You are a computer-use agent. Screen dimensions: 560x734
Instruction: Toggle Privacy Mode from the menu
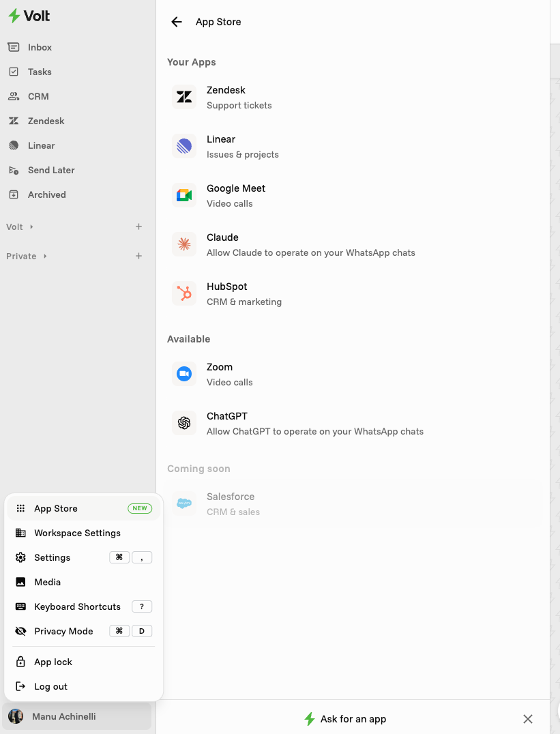point(84,631)
